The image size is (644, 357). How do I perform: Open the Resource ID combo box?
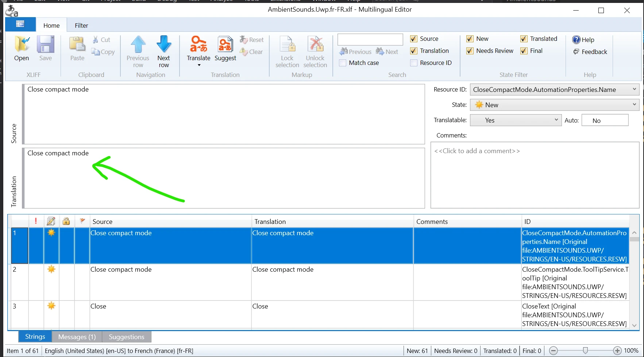pyautogui.click(x=554, y=89)
